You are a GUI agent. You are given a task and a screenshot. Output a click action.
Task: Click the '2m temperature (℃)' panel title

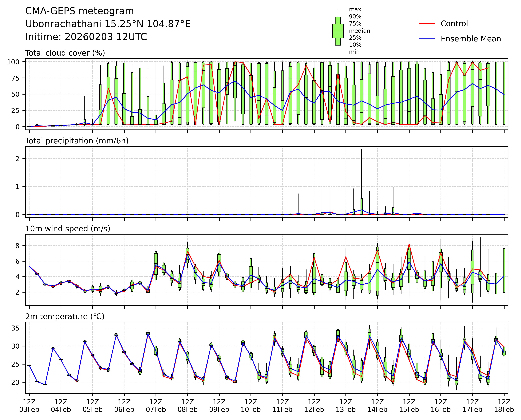pos(65,316)
